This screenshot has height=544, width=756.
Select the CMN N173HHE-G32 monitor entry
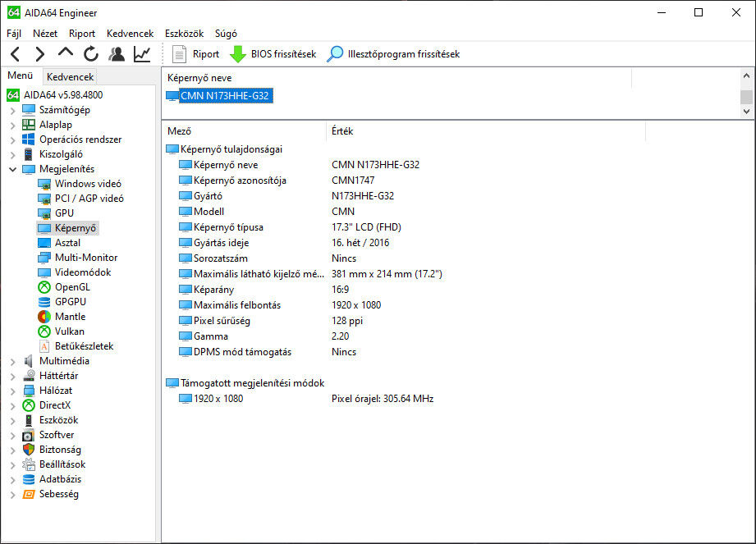225,96
